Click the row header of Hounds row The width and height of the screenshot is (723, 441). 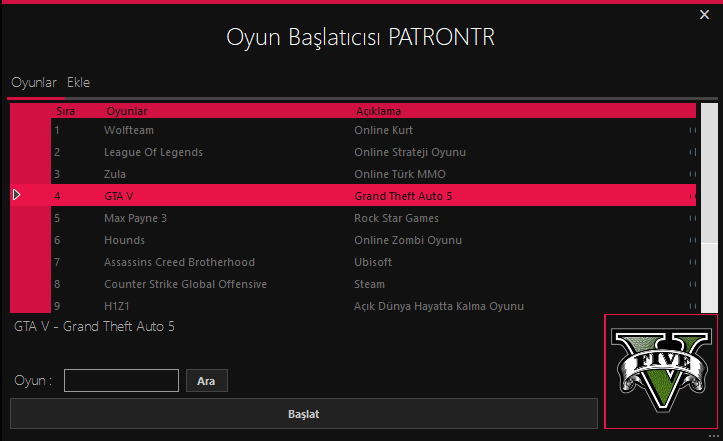30,240
